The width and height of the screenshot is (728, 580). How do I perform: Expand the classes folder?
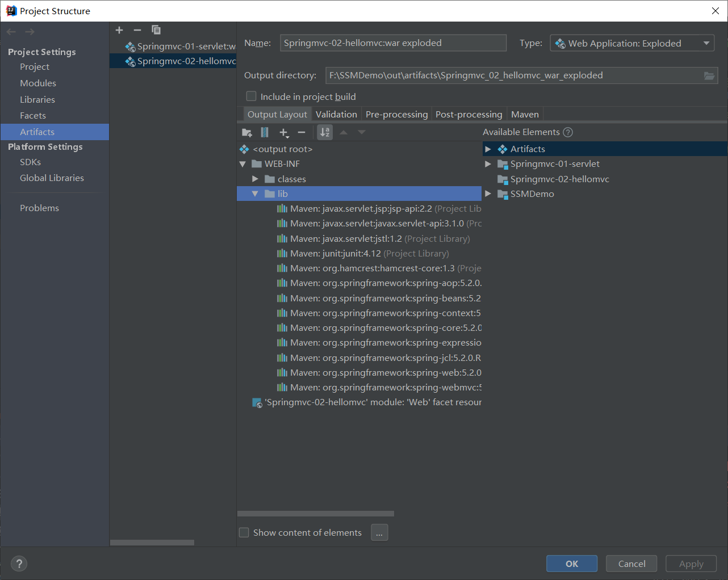pos(256,179)
